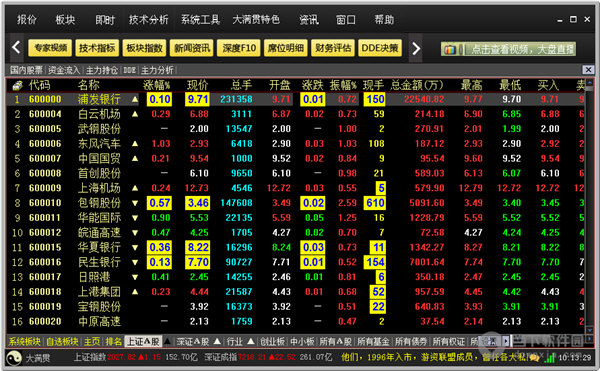Click the 专家视频 button

tap(50, 48)
